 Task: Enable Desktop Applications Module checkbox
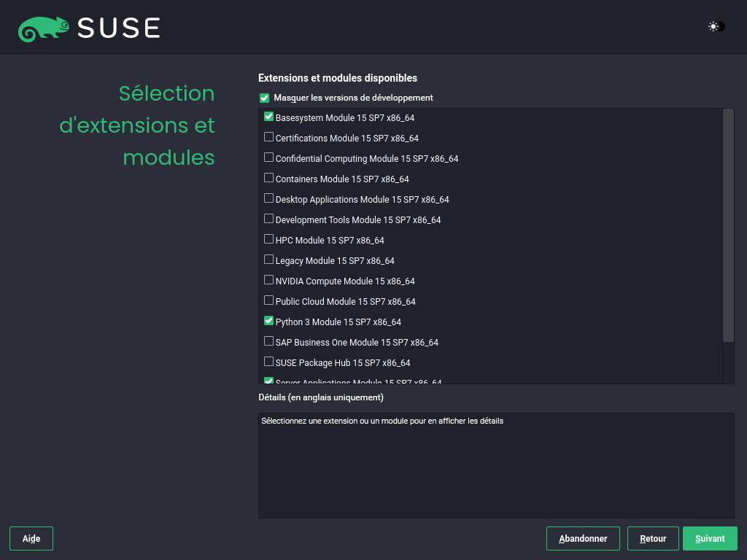coord(268,198)
